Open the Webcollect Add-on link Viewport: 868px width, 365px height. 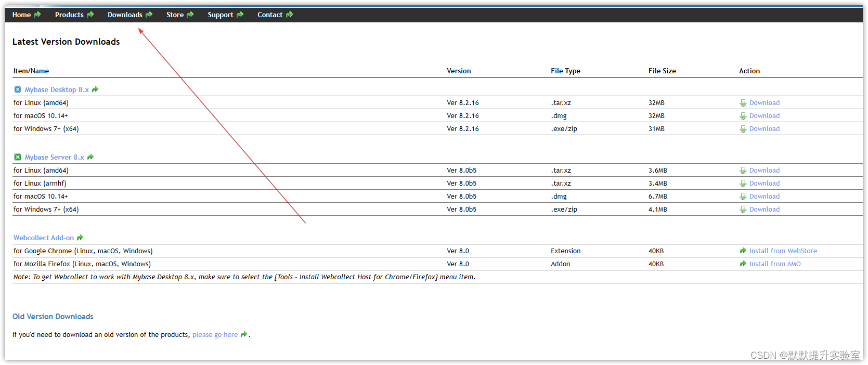pyautogui.click(x=44, y=238)
